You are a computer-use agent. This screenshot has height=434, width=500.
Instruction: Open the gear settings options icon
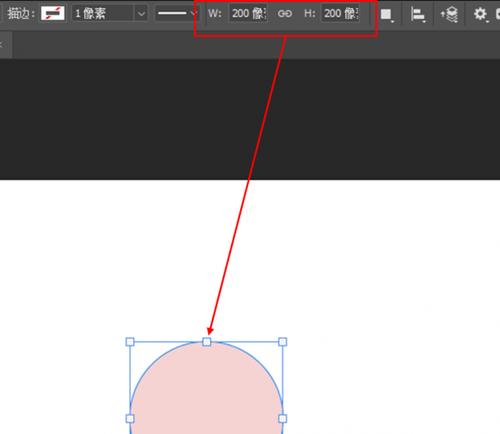[481, 14]
